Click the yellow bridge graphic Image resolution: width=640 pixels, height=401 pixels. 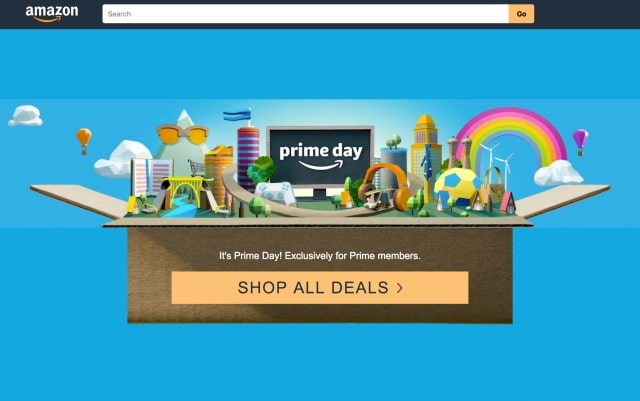point(186,192)
